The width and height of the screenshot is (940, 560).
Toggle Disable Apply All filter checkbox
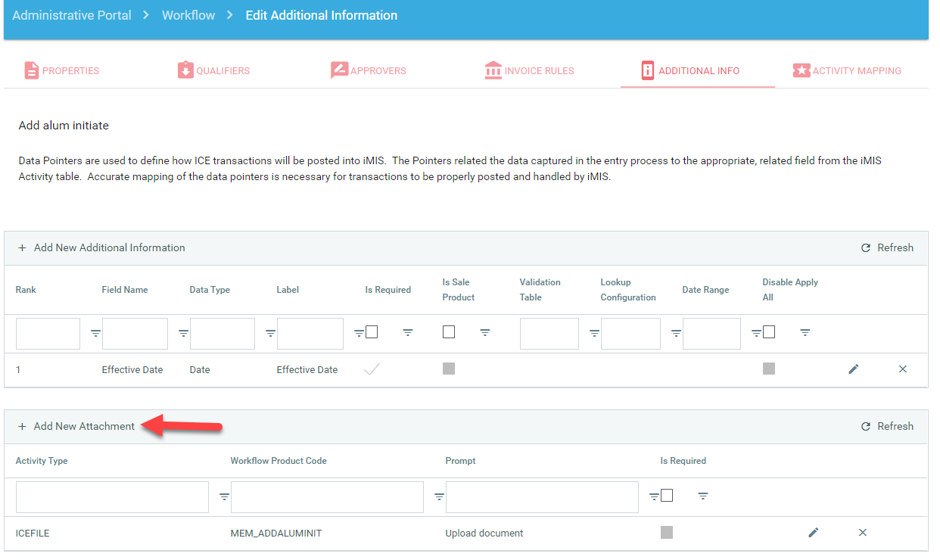pos(769,332)
